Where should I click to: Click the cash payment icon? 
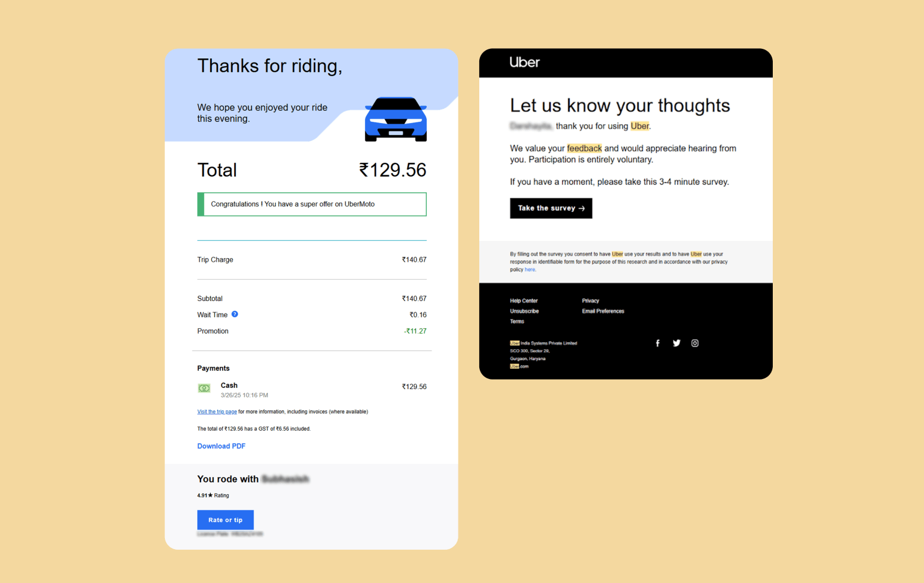(204, 388)
